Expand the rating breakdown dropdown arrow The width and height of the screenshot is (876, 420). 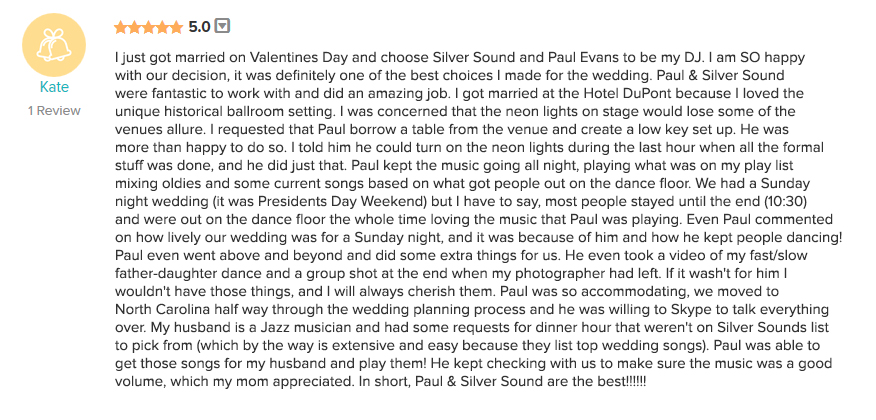[x=222, y=26]
